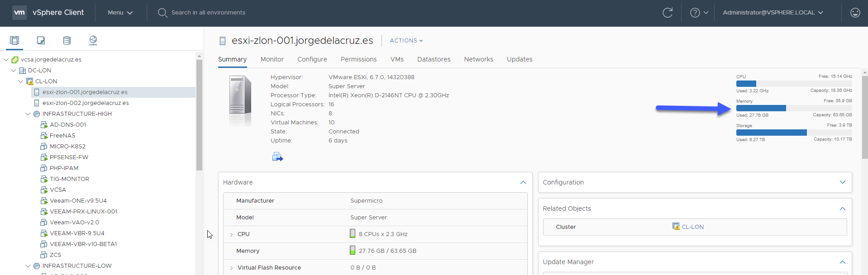Click the vSphere vm logo
This screenshot has height=275, width=868.
pos(19,13)
